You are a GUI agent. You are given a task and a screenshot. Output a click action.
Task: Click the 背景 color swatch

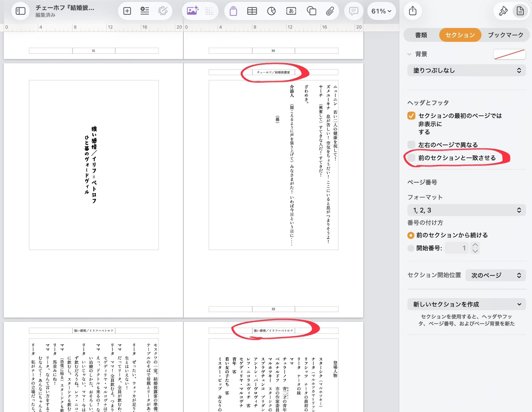coord(509,54)
